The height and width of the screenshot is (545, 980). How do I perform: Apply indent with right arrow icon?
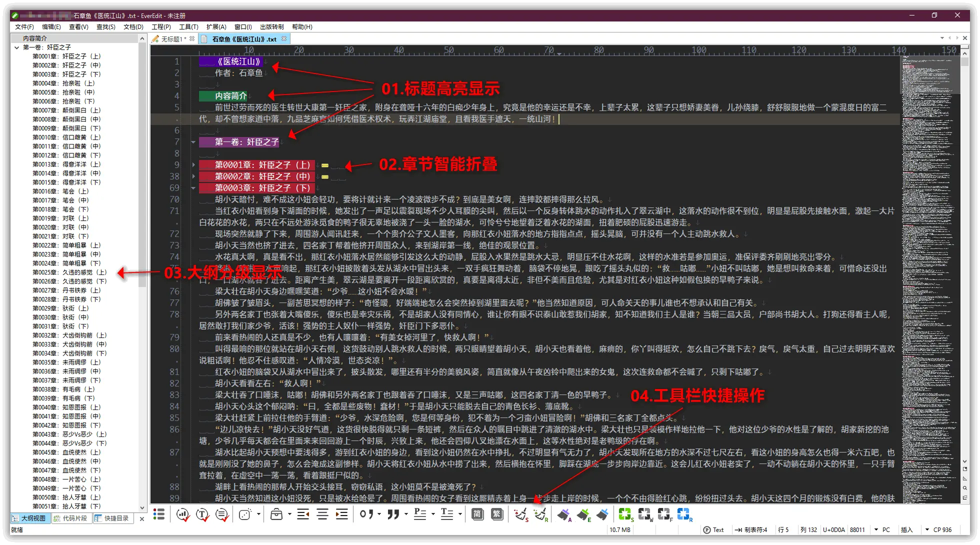tap(341, 514)
